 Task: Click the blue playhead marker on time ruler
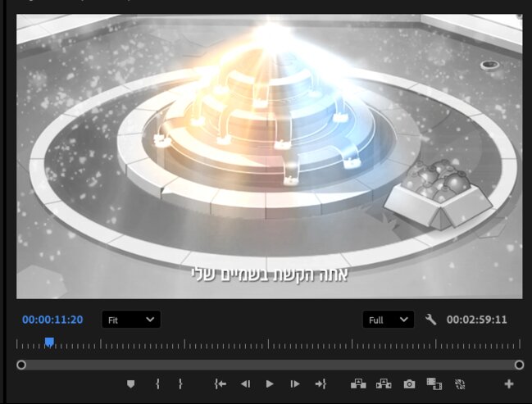(x=49, y=343)
